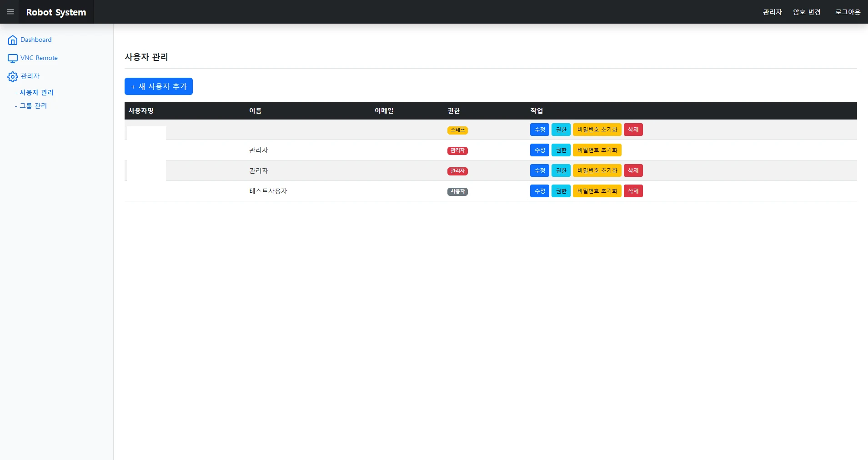The height and width of the screenshot is (460, 868).
Task: Toggle the hamburger sidebar menu icon
Action: pos(10,12)
